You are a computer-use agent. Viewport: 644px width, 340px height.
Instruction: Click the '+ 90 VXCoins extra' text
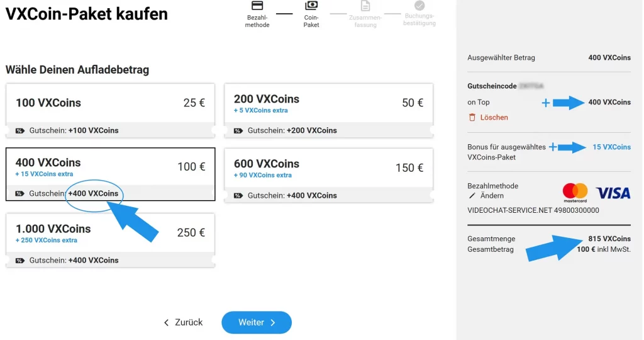263,176
